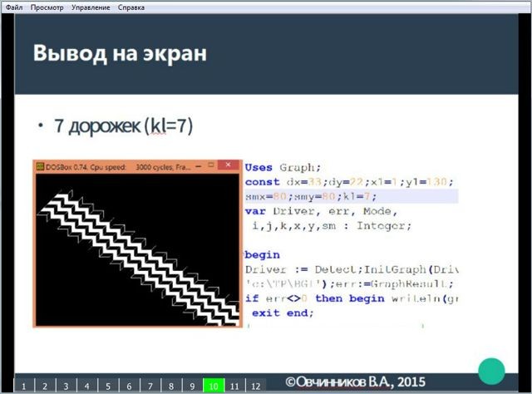Click the green circle button
Image resolution: width=532 pixels, height=394 pixels.
coord(491,371)
